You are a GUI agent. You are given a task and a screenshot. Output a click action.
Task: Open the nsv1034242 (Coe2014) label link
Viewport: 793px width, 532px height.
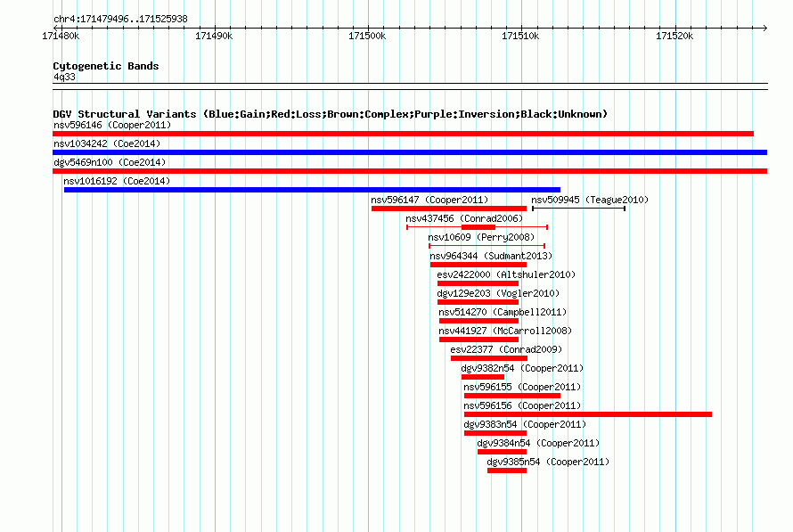pos(107,143)
